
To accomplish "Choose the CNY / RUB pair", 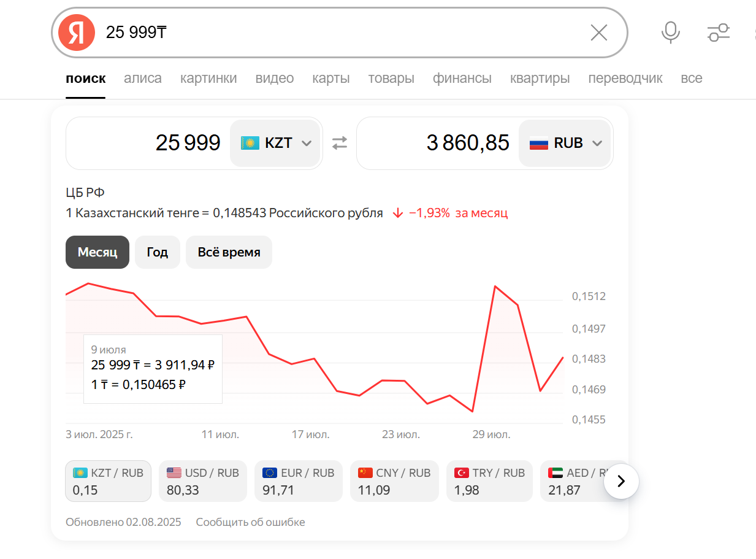I will pos(394,481).
